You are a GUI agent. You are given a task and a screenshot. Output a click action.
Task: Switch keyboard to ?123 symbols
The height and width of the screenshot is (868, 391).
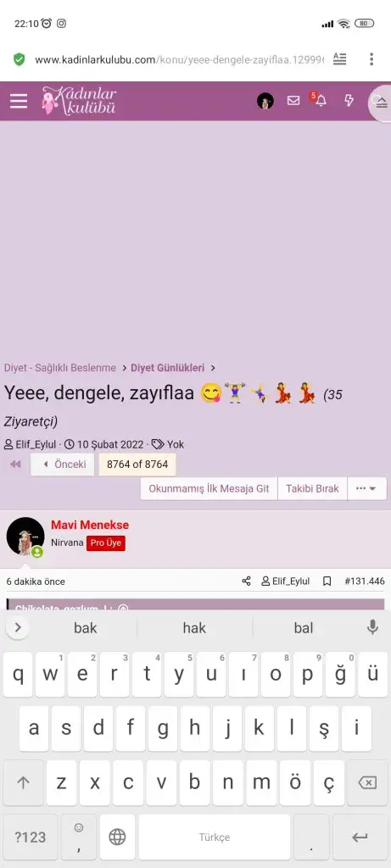click(30, 837)
